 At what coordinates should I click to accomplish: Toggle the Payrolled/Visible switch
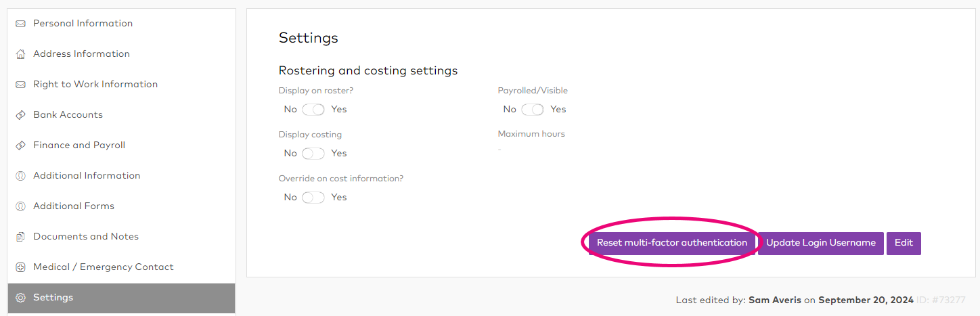[533, 110]
